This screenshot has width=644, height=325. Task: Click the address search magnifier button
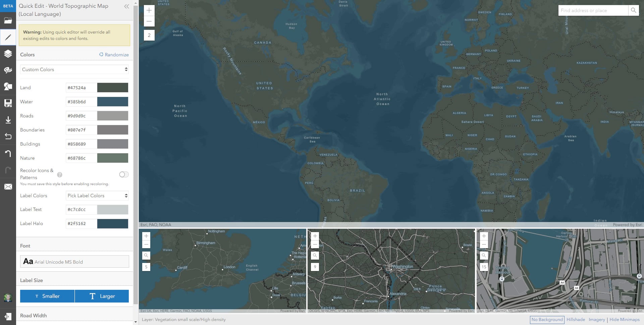point(633,10)
